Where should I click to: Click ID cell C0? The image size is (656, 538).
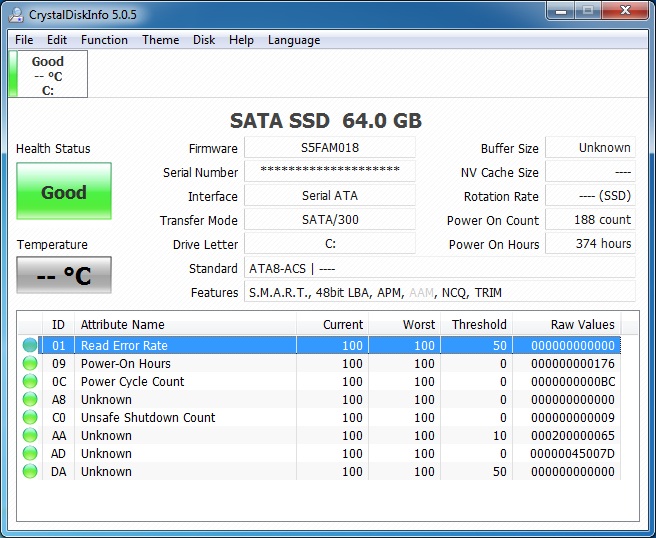pos(59,418)
